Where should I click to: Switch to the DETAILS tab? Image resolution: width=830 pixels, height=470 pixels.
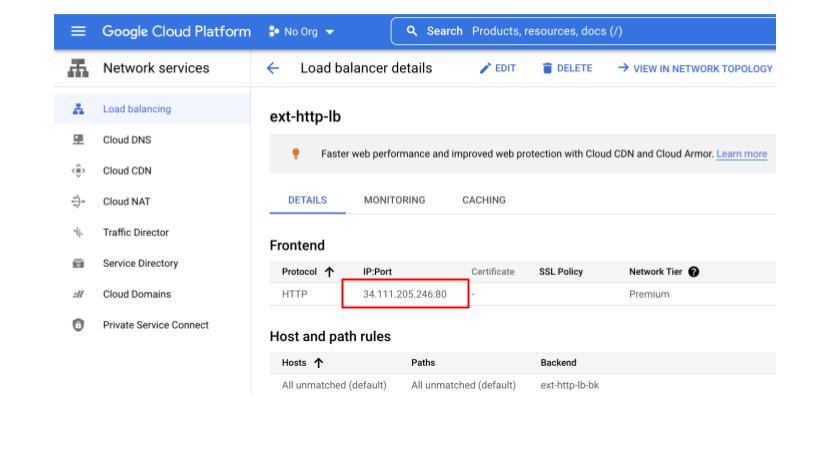pos(308,200)
